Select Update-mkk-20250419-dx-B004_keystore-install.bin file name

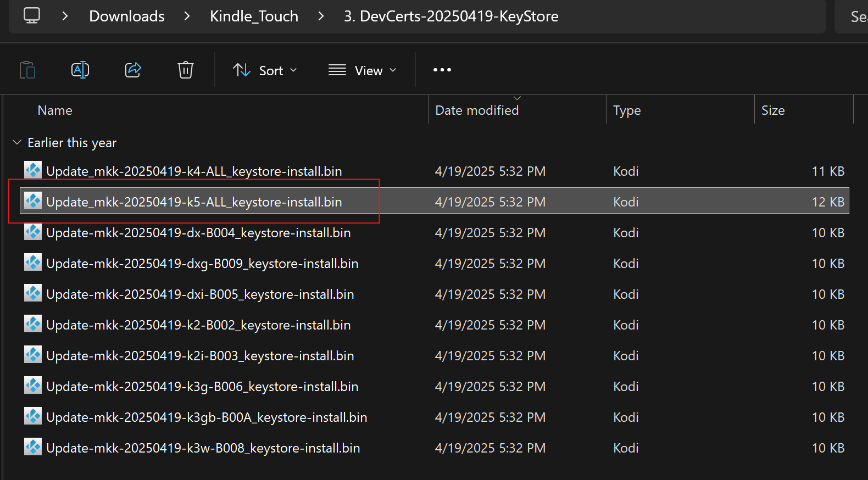198,233
